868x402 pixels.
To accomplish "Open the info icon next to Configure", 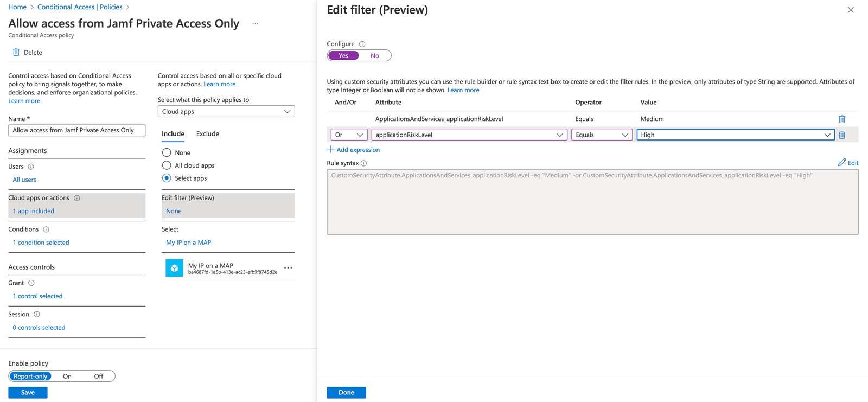I will tap(362, 44).
